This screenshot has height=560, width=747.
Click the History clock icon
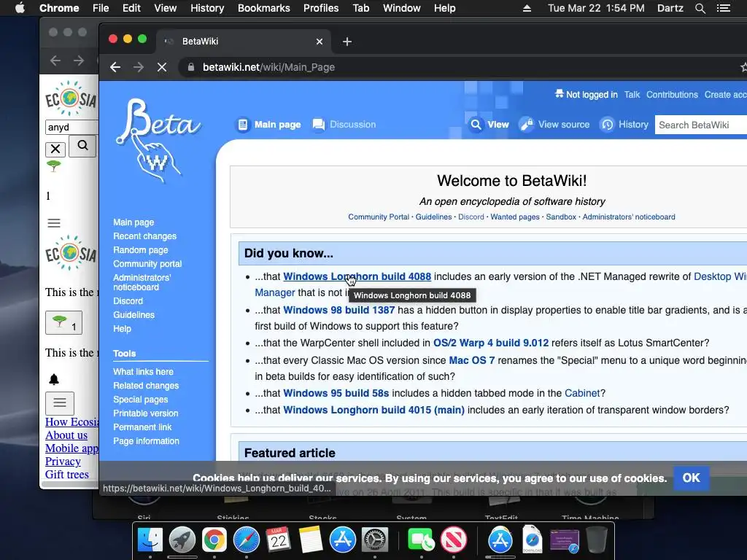[x=607, y=124]
